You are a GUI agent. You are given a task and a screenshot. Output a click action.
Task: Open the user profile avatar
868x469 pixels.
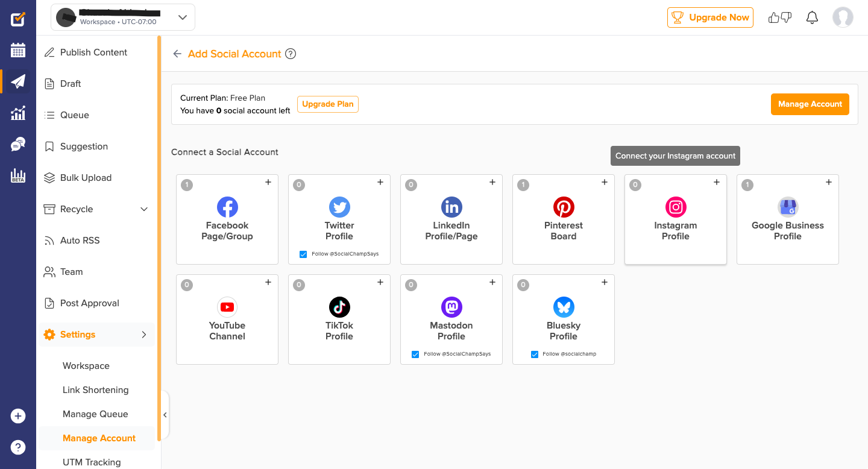pos(843,17)
